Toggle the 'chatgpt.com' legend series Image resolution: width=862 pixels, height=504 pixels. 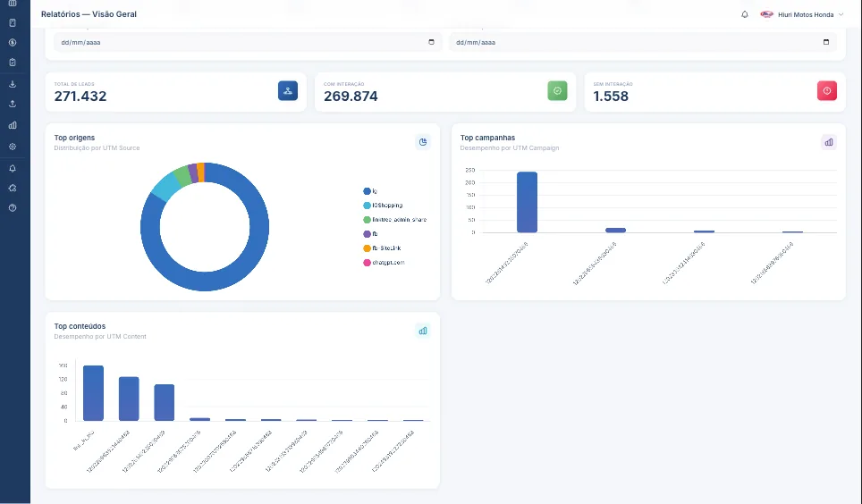384,263
